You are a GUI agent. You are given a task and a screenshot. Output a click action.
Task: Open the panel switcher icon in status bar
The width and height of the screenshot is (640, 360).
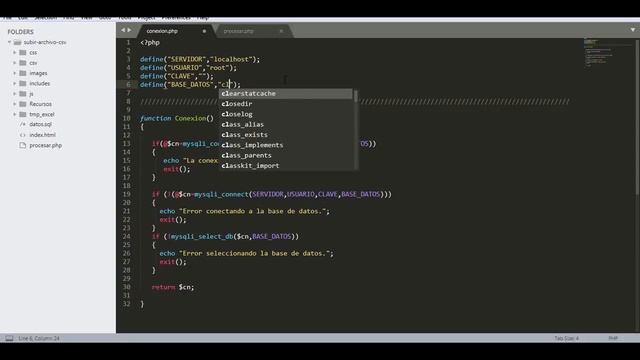(9, 338)
